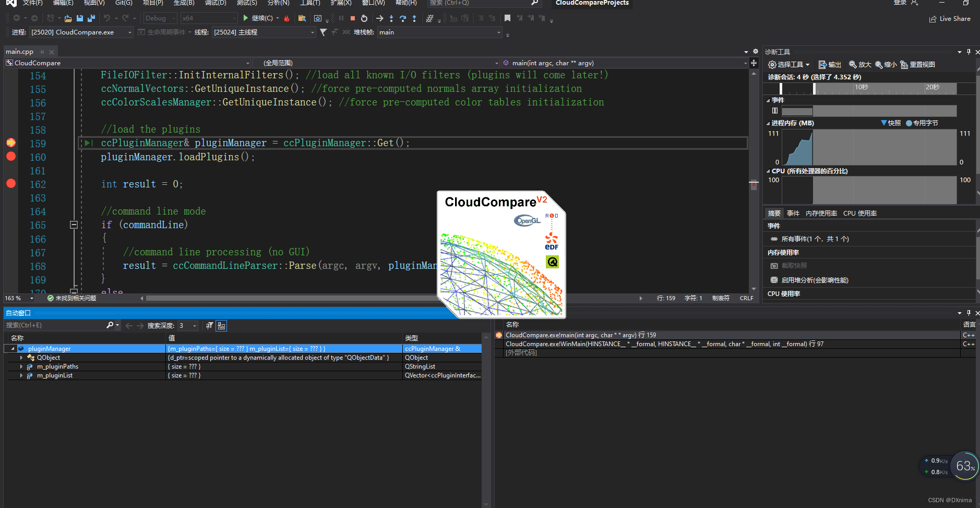Screen dimensions: 980x508
Task: Click the Live Share button
Action: click(950, 19)
